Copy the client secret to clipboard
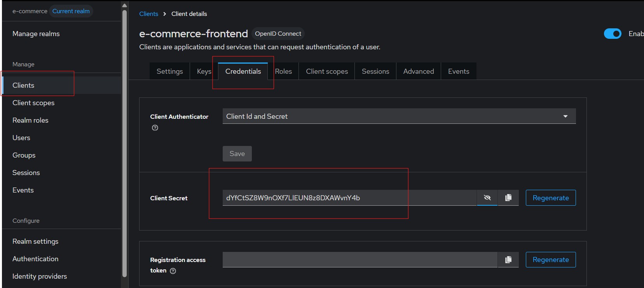This screenshot has height=288, width=644. (508, 198)
